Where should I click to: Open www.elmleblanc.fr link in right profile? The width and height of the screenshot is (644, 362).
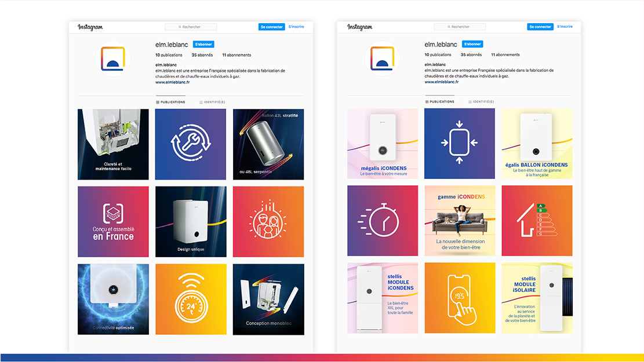pos(442,82)
